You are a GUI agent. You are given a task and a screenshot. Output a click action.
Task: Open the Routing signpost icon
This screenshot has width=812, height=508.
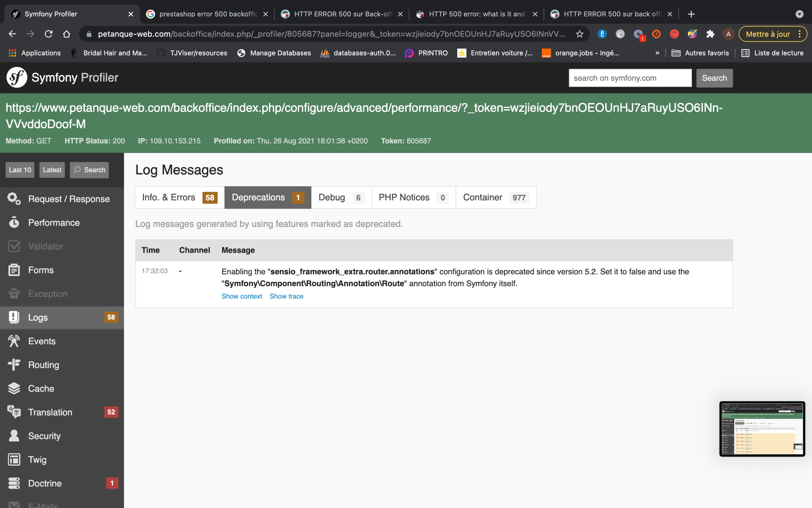pyautogui.click(x=14, y=364)
